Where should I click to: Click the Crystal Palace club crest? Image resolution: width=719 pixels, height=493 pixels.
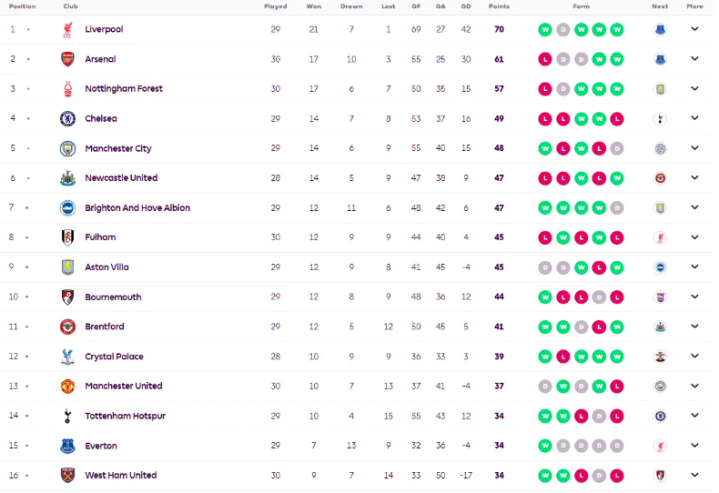pos(68,356)
